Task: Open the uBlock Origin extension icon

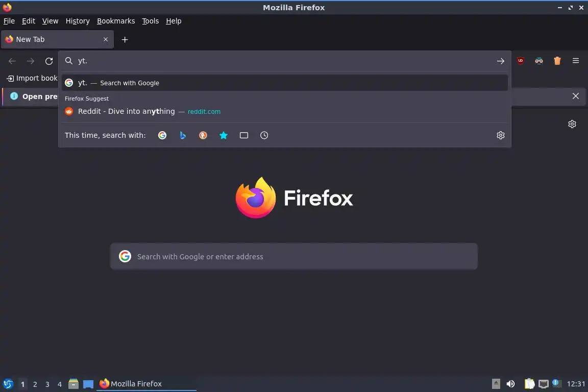Action: (x=521, y=61)
